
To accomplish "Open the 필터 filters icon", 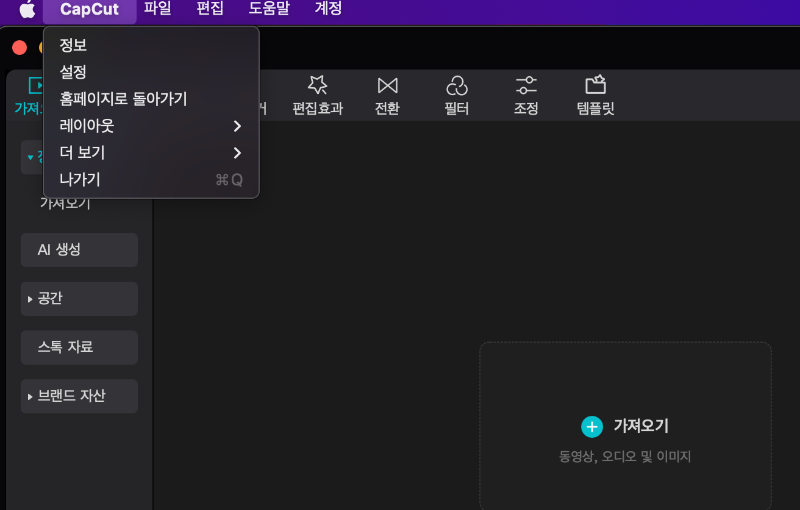I will [457, 86].
